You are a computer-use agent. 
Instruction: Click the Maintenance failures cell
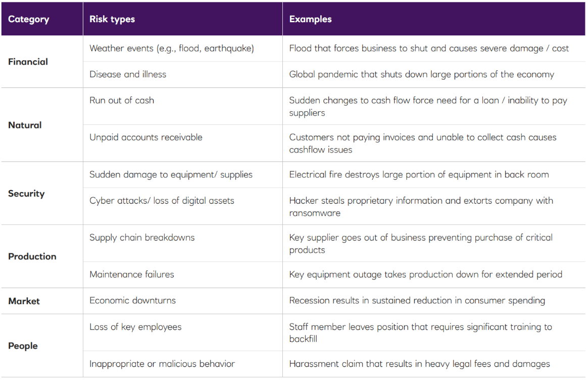[x=132, y=274]
